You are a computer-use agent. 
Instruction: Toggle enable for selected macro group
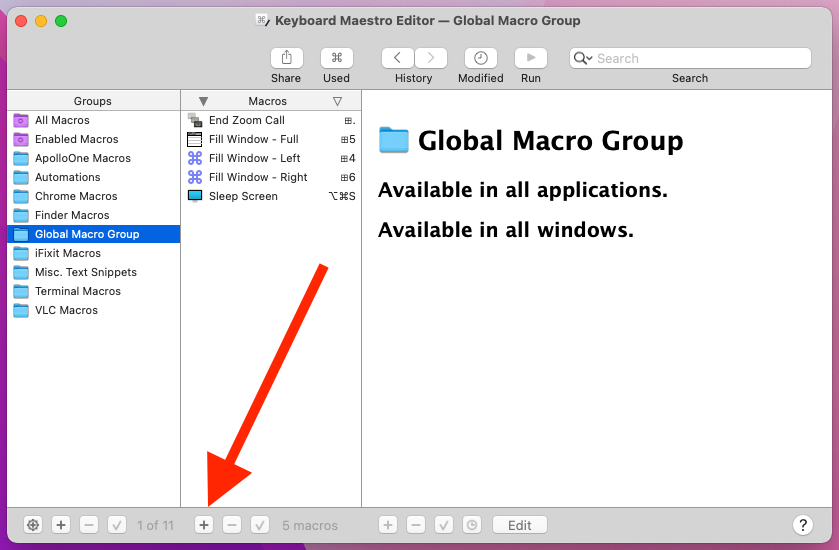tap(117, 525)
